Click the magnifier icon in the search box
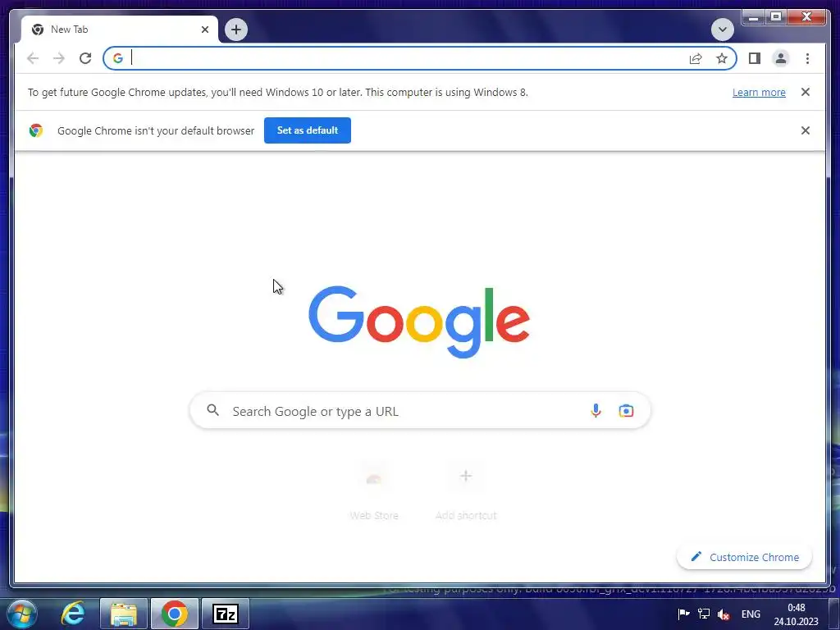The width and height of the screenshot is (840, 630). (x=212, y=410)
